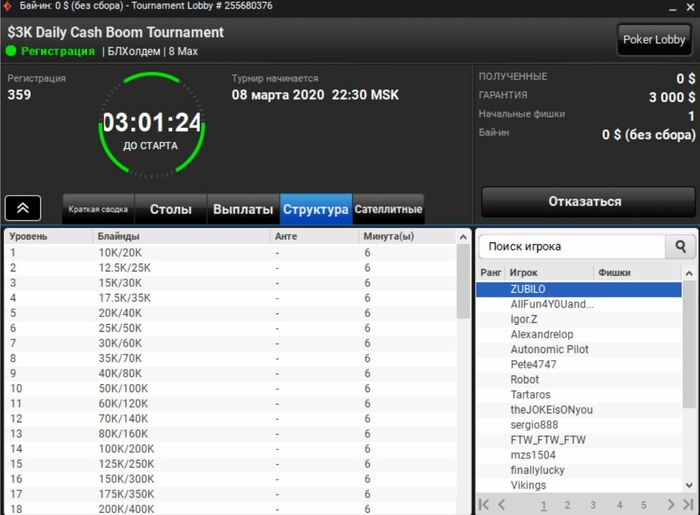The width and height of the screenshot is (700, 515).
Task: Select player Autonomic Pilot in list
Action: click(549, 349)
